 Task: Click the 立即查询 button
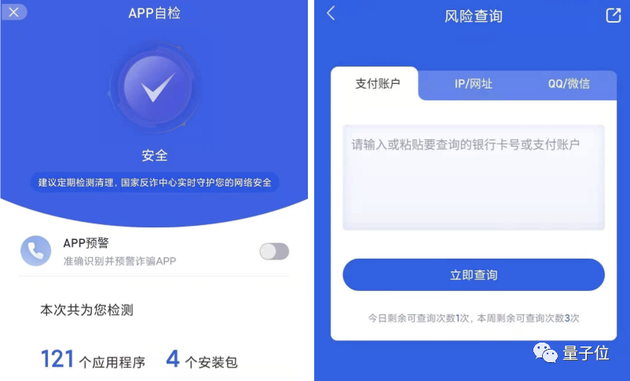pos(473,275)
